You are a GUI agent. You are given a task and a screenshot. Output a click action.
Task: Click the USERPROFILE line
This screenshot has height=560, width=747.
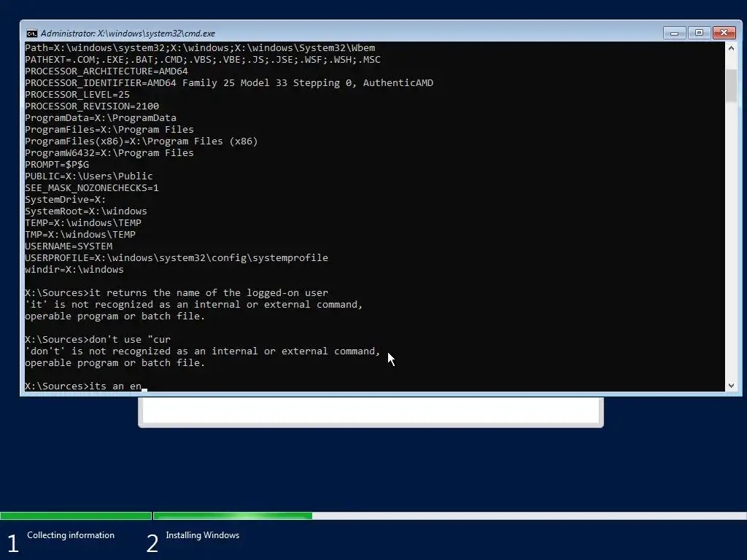pos(177,257)
